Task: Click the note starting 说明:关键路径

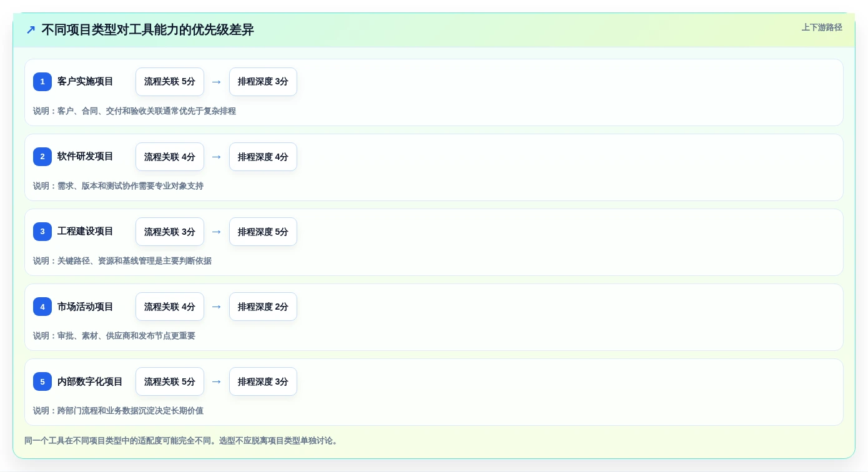Action: (x=122, y=261)
